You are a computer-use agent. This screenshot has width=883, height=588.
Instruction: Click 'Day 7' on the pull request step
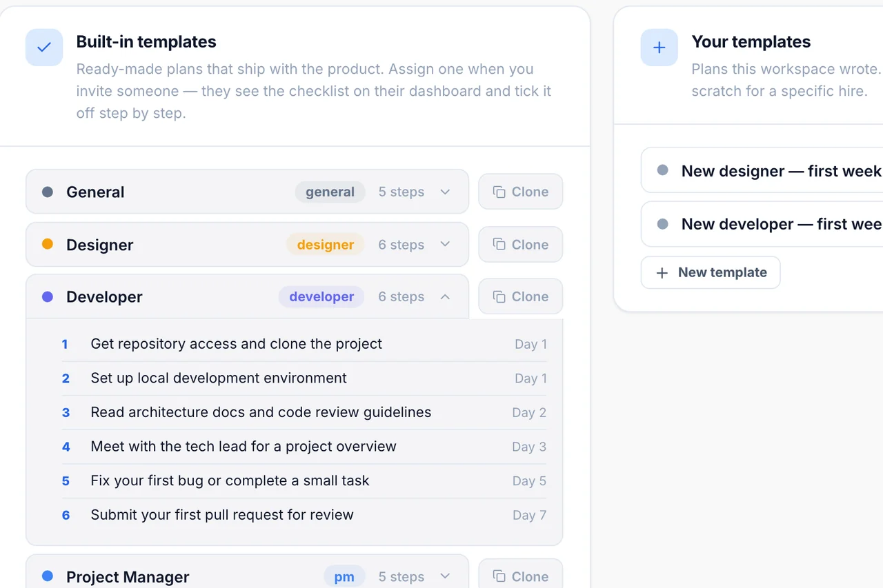[529, 515]
